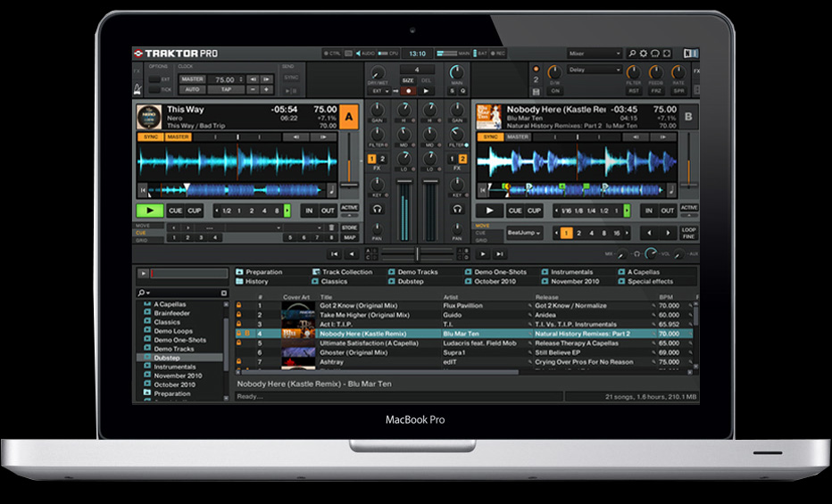Open the preferences gear icon in the header
Screen dimensions: 832x504
(x=645, y=54)
